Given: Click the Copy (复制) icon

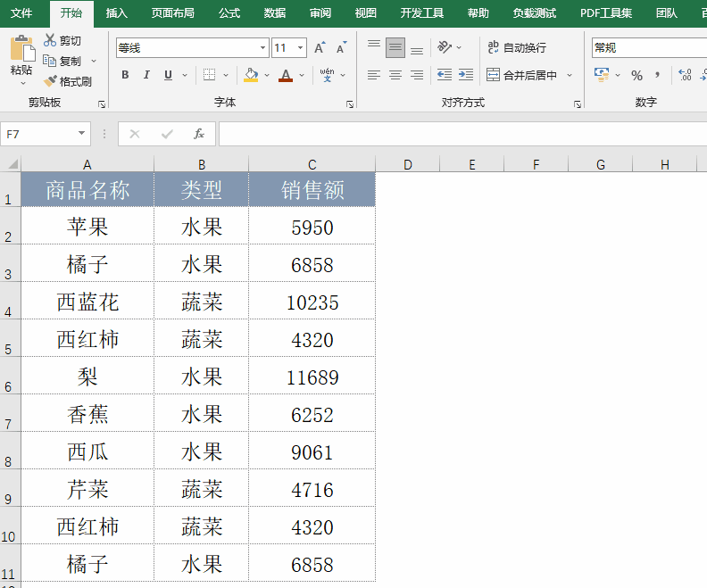Looking at the screenshot, I should pyautogui.click(x=49, y=61).
